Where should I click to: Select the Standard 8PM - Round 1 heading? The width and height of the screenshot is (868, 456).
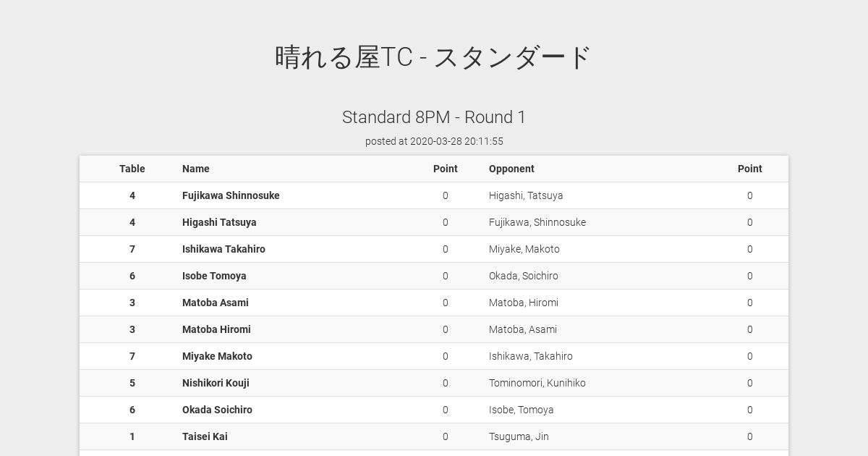[434, 117]
